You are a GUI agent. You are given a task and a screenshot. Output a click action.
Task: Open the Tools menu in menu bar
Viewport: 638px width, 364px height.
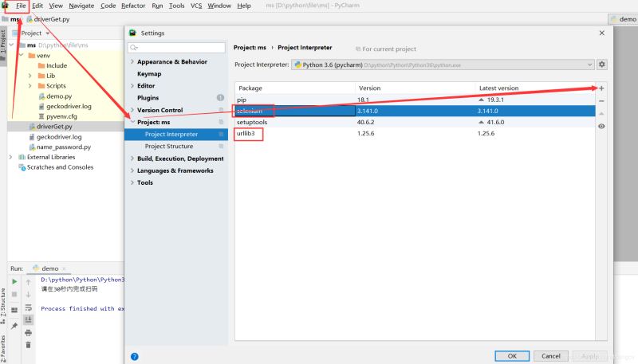click(176, 6)
